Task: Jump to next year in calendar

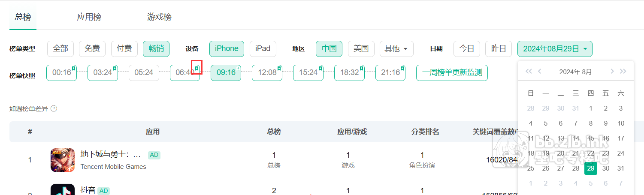Action: point(623,72)
